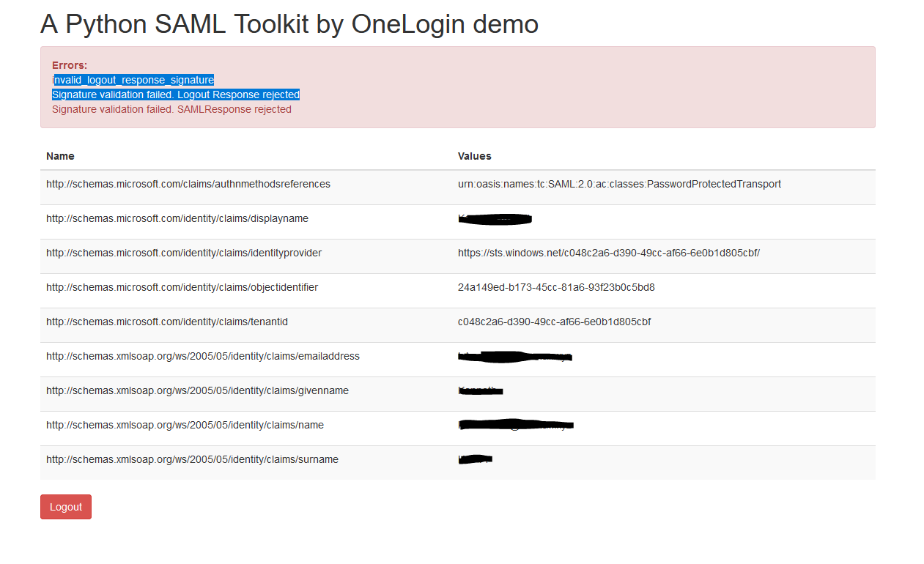Click the 'Errors:' label in the error panel
Image resolution: width=924 pixels, height=564 pixels.
67,64
